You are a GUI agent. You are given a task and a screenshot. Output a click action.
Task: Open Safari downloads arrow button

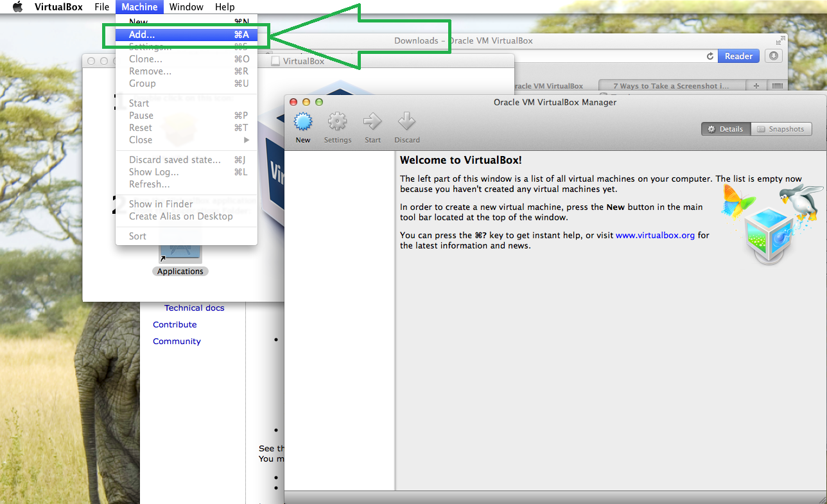click(x=773, y=56)
